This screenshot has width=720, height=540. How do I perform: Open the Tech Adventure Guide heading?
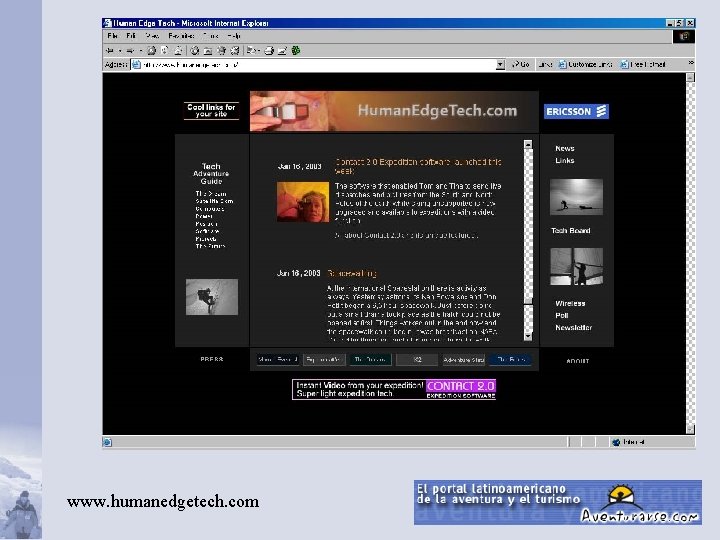211,174
